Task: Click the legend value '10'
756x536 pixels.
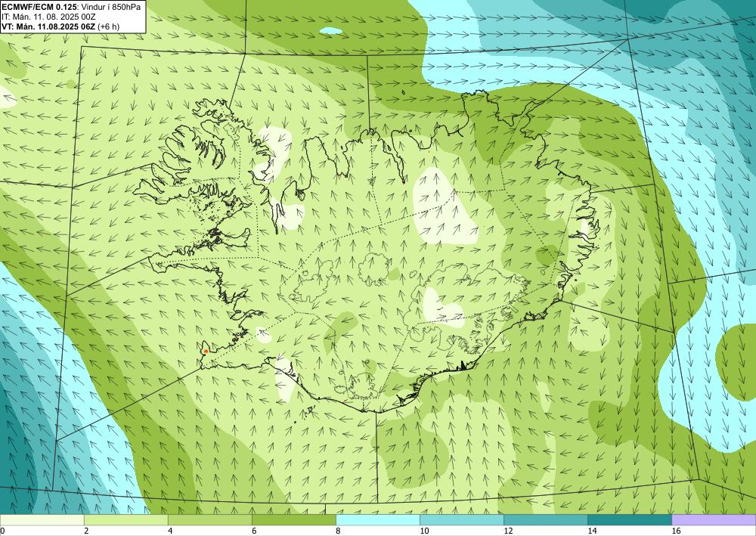Action: [424, 531]
